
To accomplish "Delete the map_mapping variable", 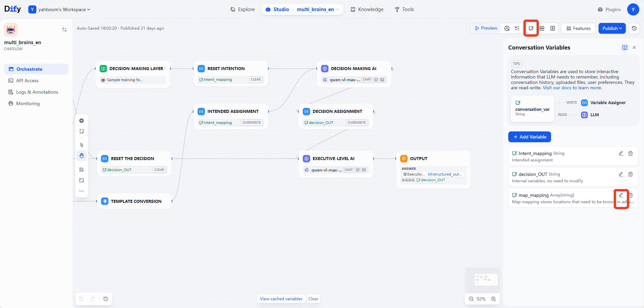I will pyautogui.click(x=631, y=195).
